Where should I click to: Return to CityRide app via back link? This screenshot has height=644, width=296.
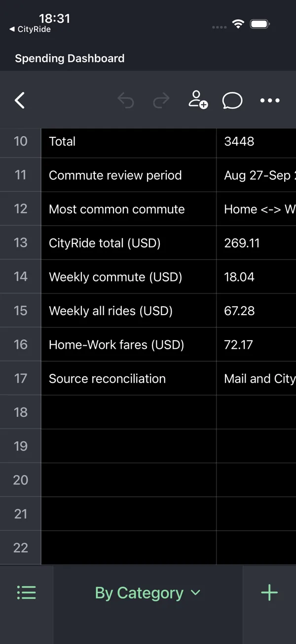point(30,29)
